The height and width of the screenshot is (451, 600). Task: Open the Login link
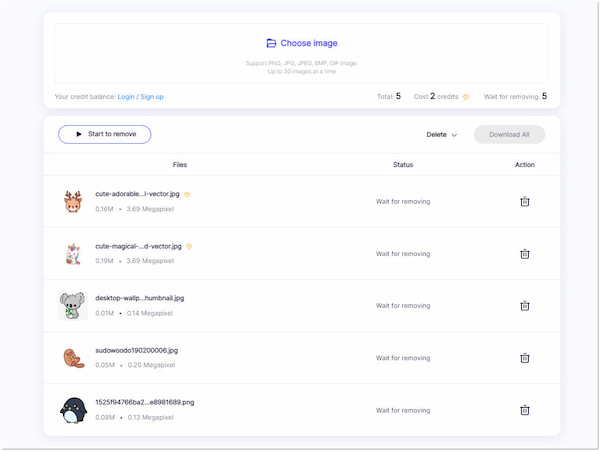click(126, 97)
